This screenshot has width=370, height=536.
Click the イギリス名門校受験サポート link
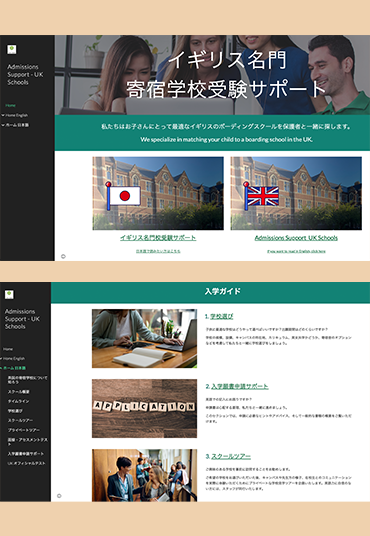coord(158,238)
